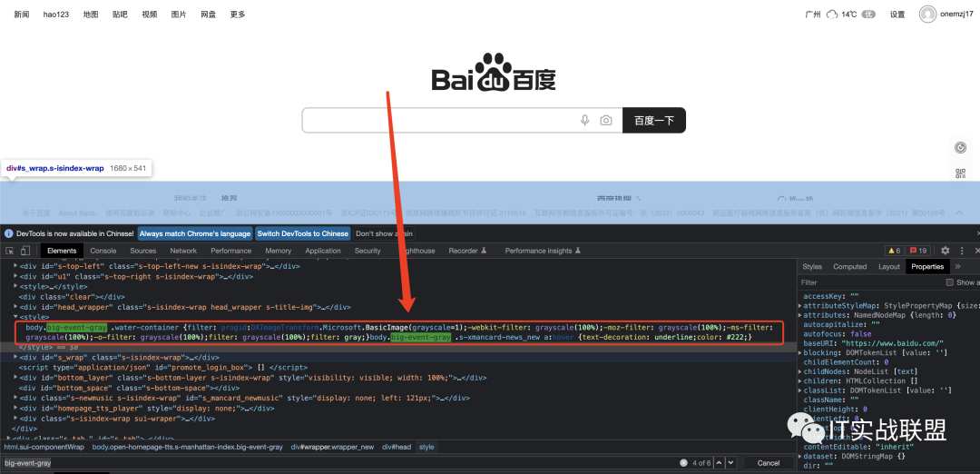
Task: Expand the classList property
Action: click(x=800, y=390)
